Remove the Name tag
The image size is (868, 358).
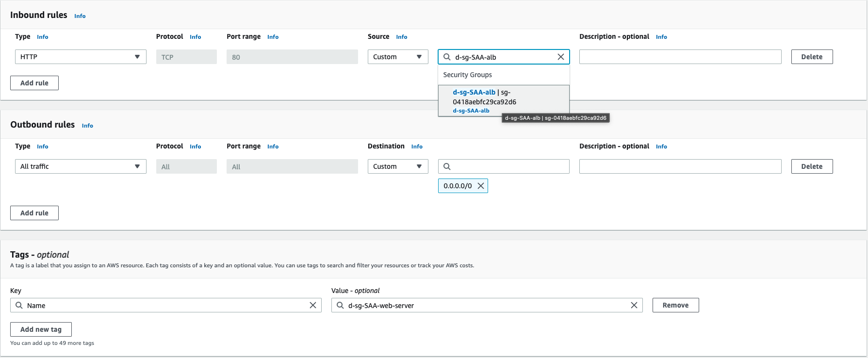tap(675, 305)
